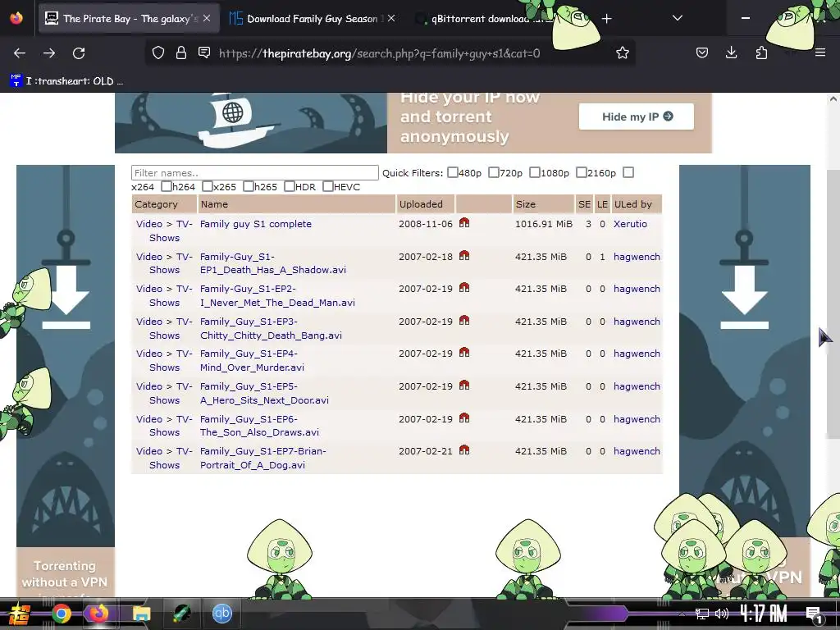Go back with the browser back arrow
This screenshot has width=840, height=630.
(20, 53)
